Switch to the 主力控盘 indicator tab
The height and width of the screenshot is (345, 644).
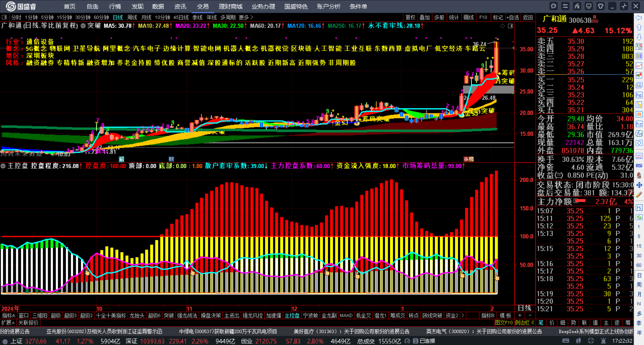click(292, 316)
